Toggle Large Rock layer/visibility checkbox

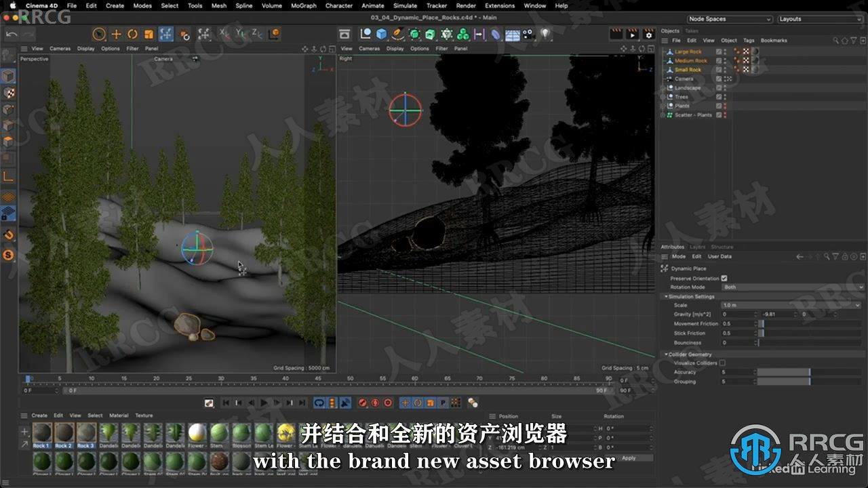point(719,52)
